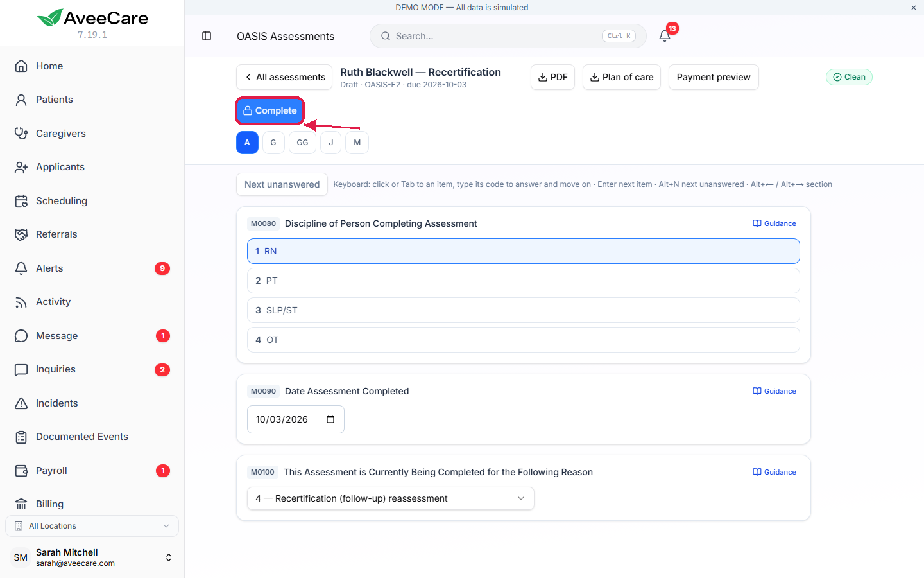Screen dimensions: 924x578
Task: Open Payment preview
Action: [714, 77]
